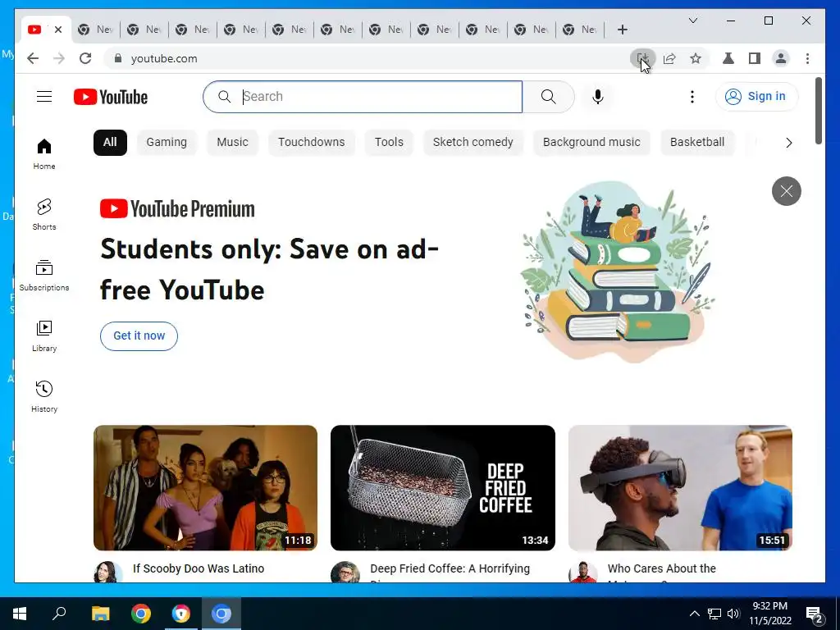Open History in sidebar
The height and width of the screenshot is (630, 840).
click(x=44, y=396)
